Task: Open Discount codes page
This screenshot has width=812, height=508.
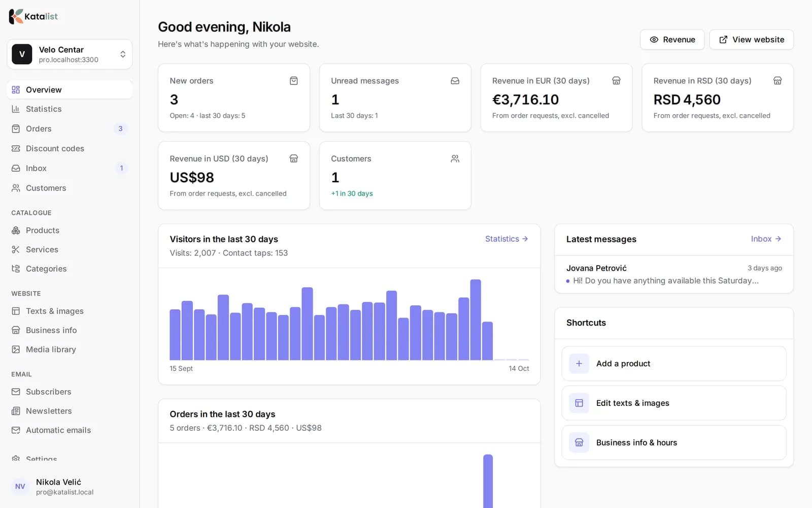Action: [70, 149]
